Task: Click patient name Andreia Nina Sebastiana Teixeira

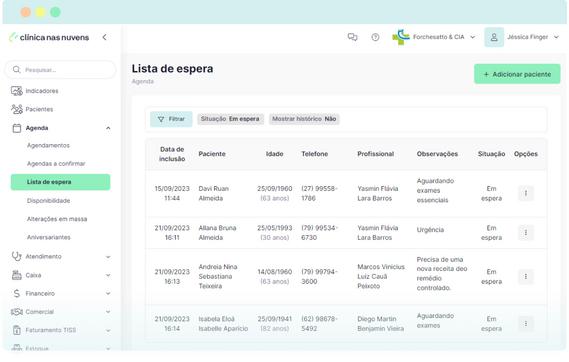Action: coord(218,276)
